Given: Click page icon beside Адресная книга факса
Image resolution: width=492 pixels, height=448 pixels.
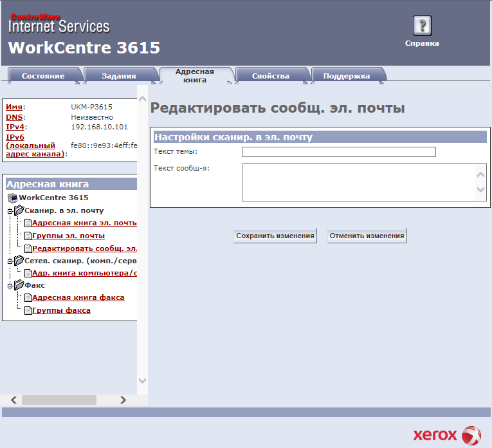Looking at the screenshot, I should click(28, 297).
